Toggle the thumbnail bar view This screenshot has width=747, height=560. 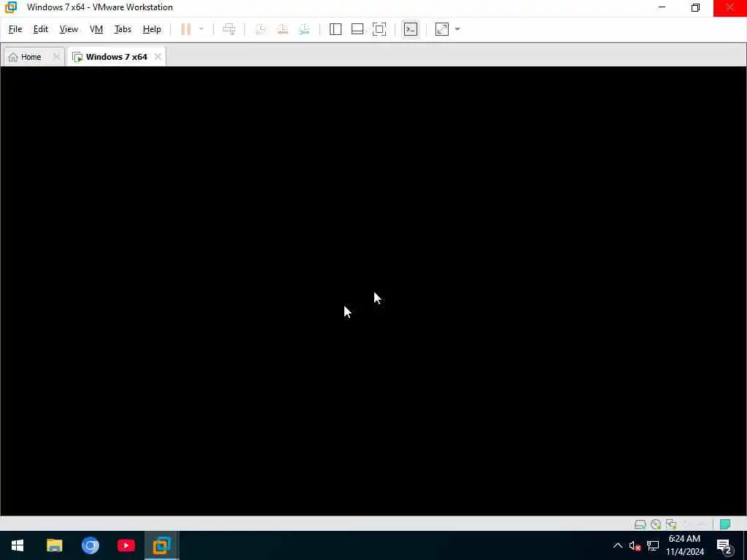tap(357, 29)
